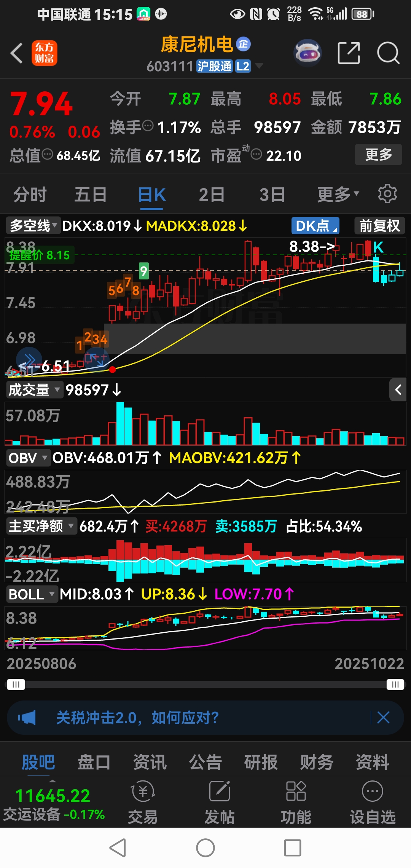Tap the right date range slider handle
The height and width of the screenshot is (868, 411).
coord(395,685)
